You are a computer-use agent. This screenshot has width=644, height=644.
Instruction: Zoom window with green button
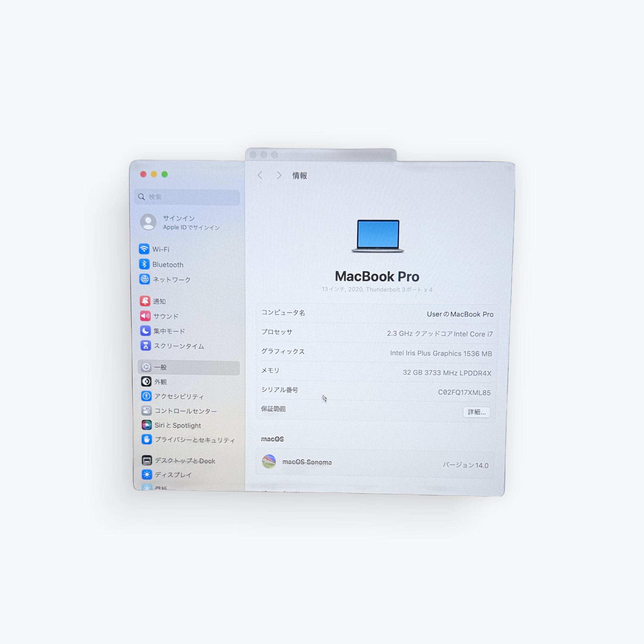coord(165,174)
